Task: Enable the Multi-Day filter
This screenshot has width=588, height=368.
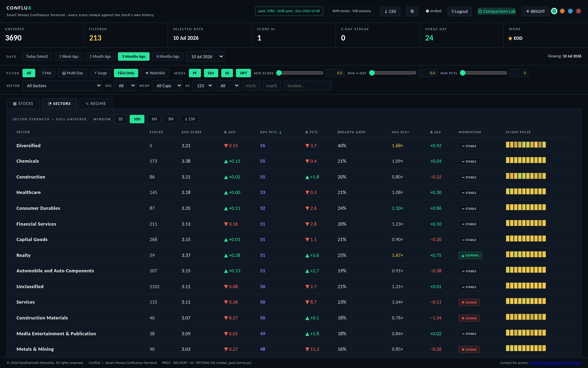Action: click(x=72, y=73)
